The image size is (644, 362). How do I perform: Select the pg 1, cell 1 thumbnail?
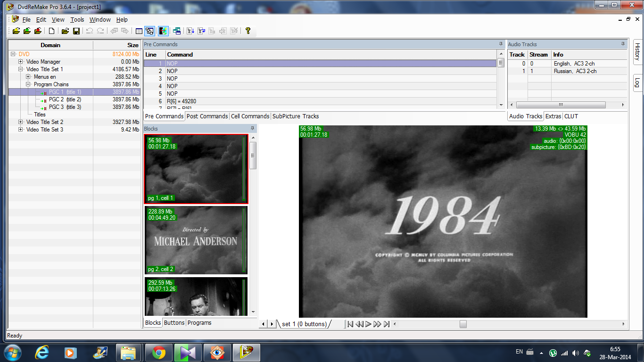coord(196,169)
